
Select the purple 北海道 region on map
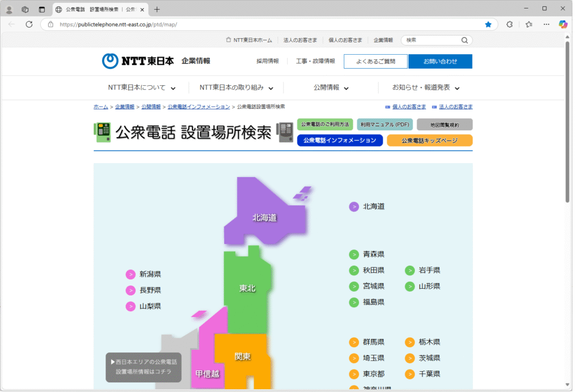(x=265, y=217)
